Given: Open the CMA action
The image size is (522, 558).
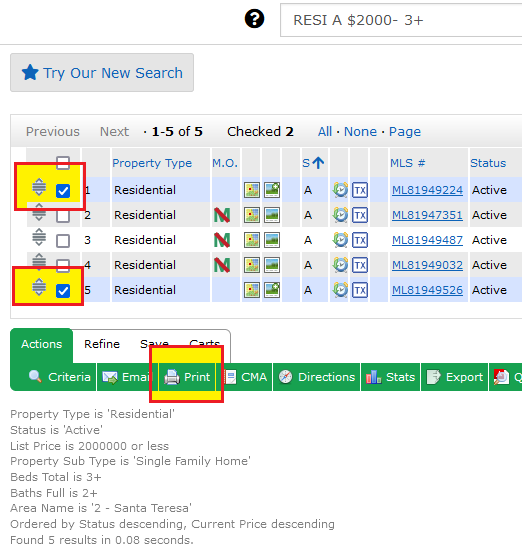Looking at the screenshot, I should (x=246, y=377).
